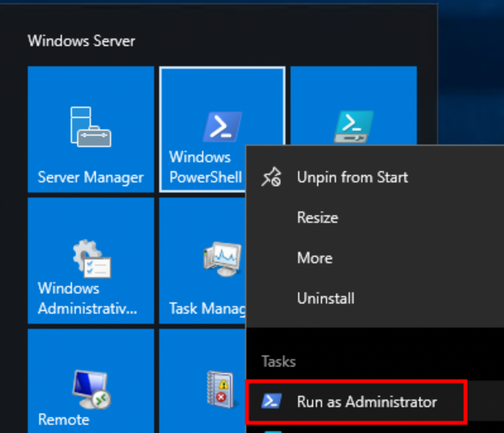Open Windows Administrative Tools tile
The width and height of the screenshot is (504, 433).
[x=91, y=261]
